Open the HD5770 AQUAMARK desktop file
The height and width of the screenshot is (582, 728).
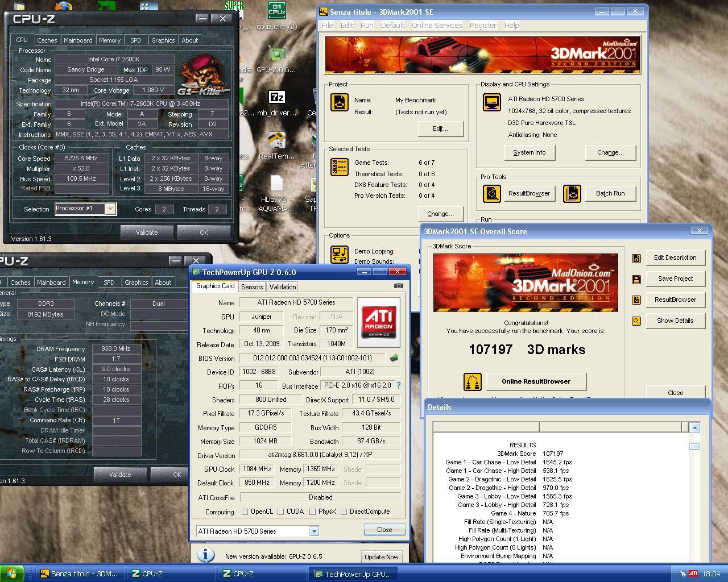(x=276, y=193)
